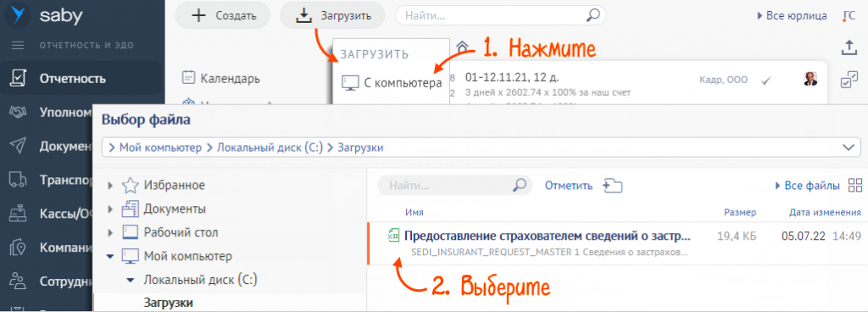868x312 pixels.
Task: Click the Excel file icon
Action: pyautogui.click(x=393, y=236)
